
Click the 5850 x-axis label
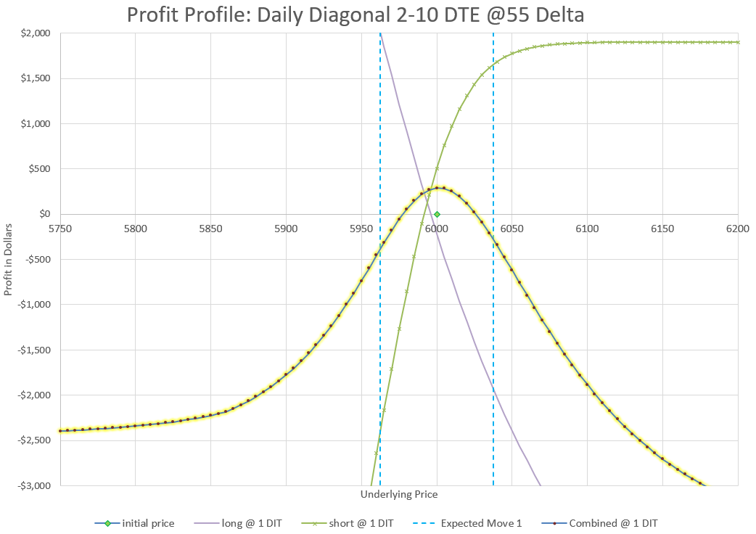(x=210, y=229)
